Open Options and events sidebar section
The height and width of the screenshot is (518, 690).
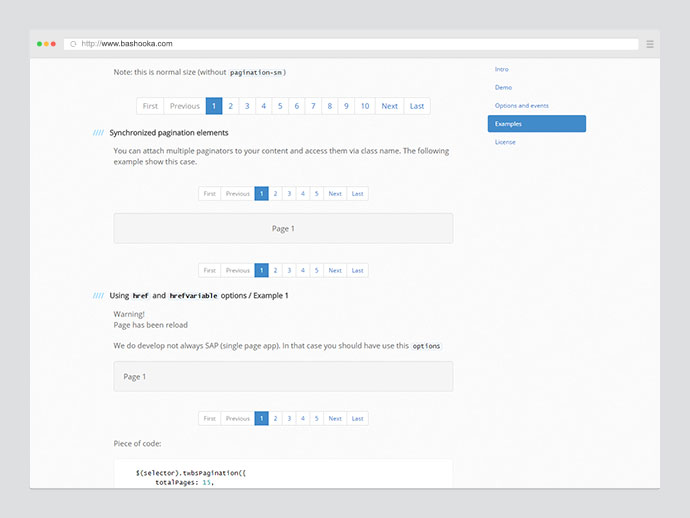point(521,106)
